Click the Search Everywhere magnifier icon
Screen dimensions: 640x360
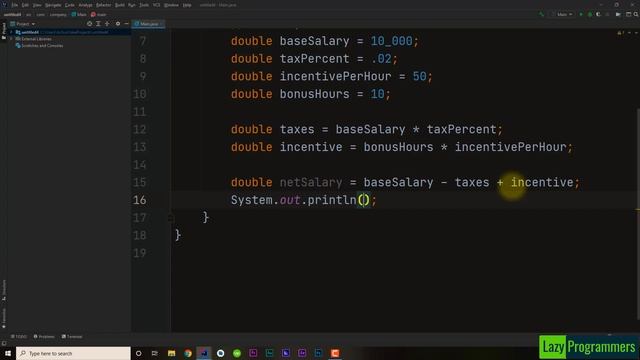pos(636,14)
